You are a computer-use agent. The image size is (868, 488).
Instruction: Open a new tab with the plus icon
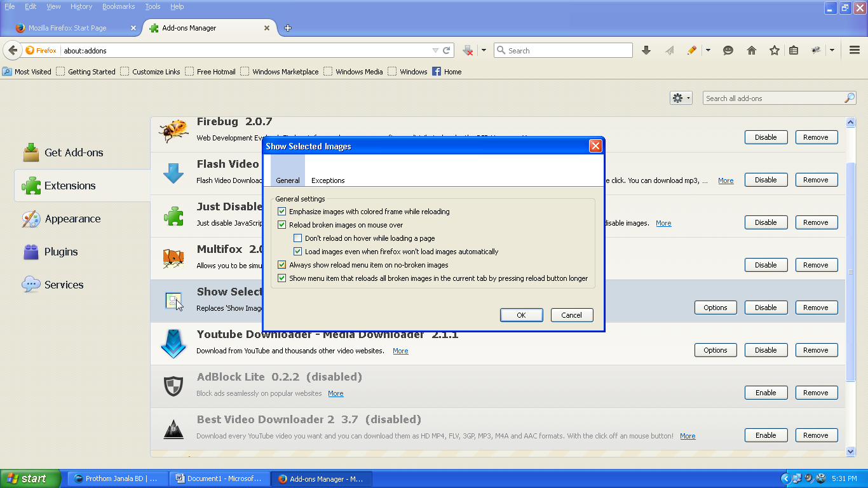pyautogui.click(x=288, y=28)
